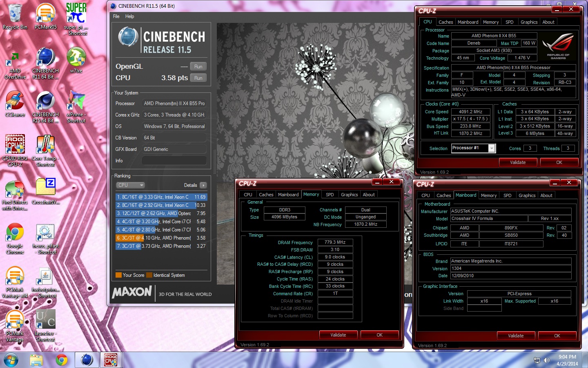
Task: Open the PCMark05 desktop icon
Action: pyautogui.click(x=46, y=16)
